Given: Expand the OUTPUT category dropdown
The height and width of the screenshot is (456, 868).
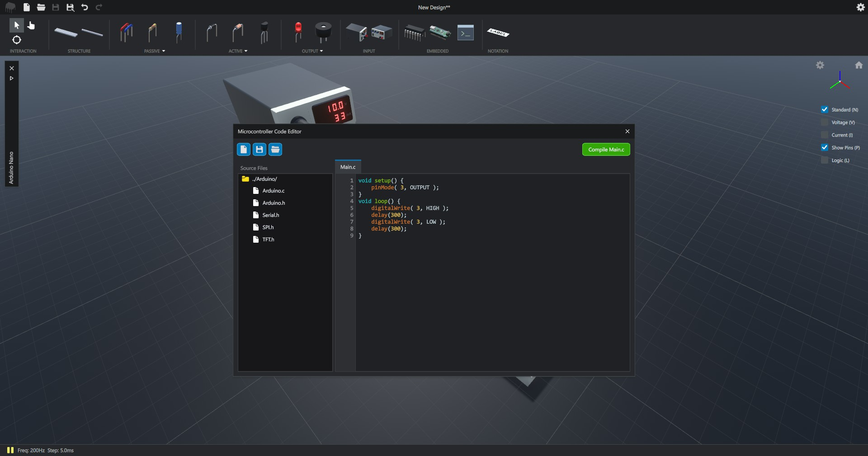Looking at the screenshot, I should 312,51.
